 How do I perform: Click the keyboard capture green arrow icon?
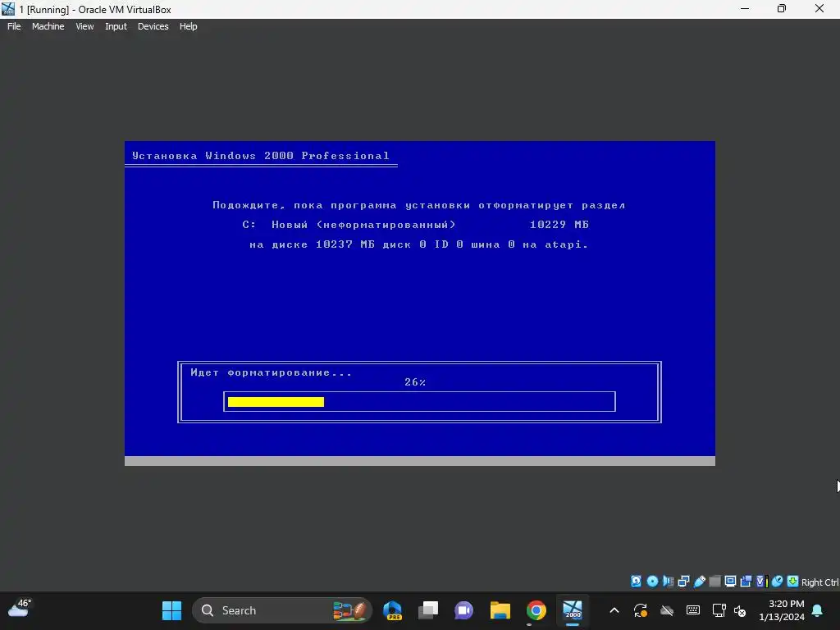(793, 582)
